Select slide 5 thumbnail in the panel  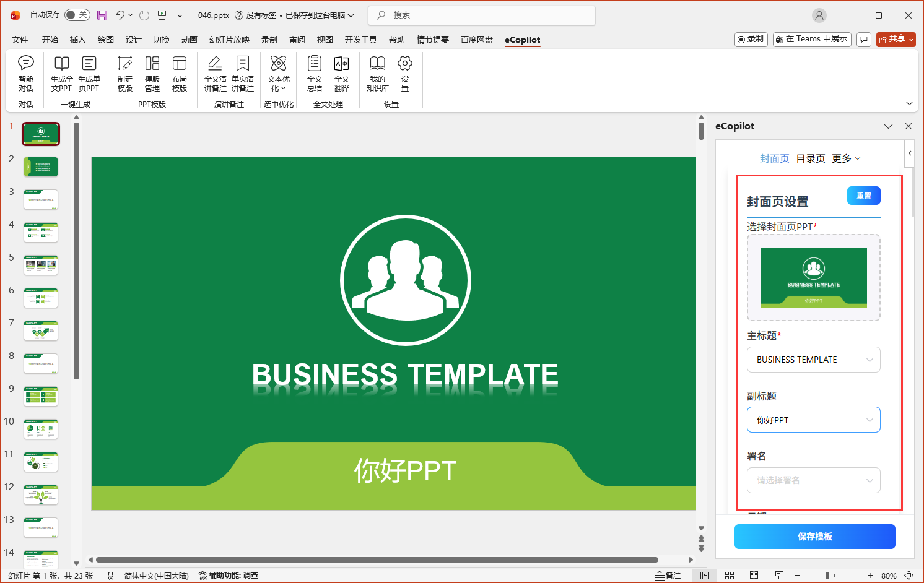click(x=41, y=265)
